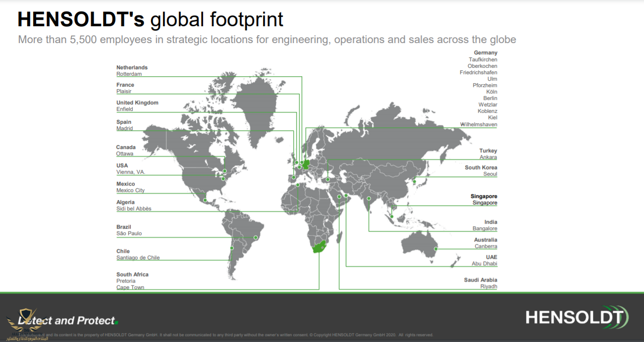Select the 'Taufkirchen' city text
644x342 pixels.
tap(483, 59)
